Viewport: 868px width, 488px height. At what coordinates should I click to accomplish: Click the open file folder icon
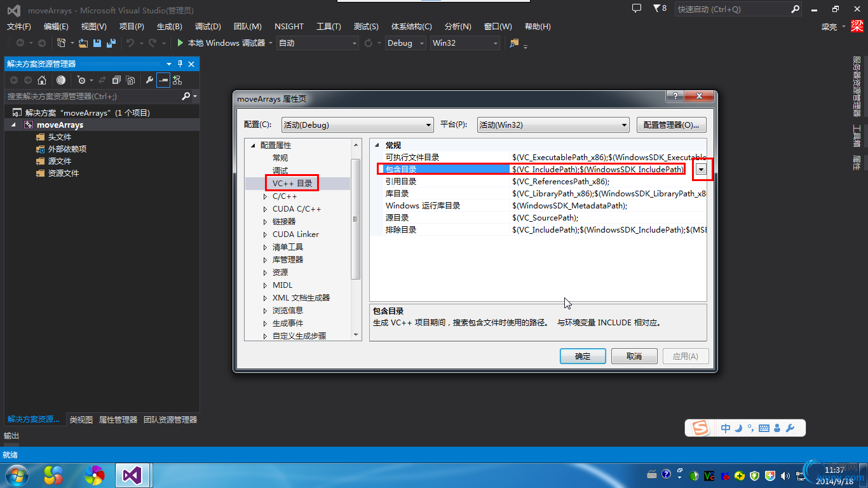click(83, 43)
